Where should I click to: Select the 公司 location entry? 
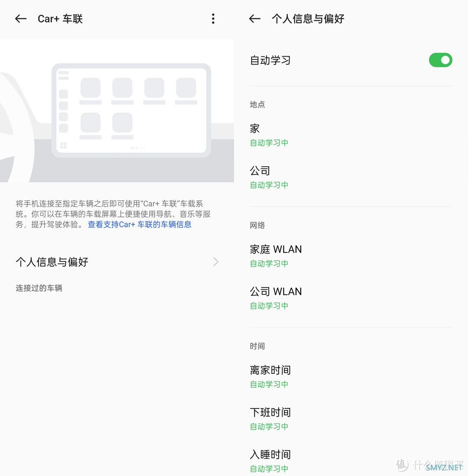coord(351,177)
